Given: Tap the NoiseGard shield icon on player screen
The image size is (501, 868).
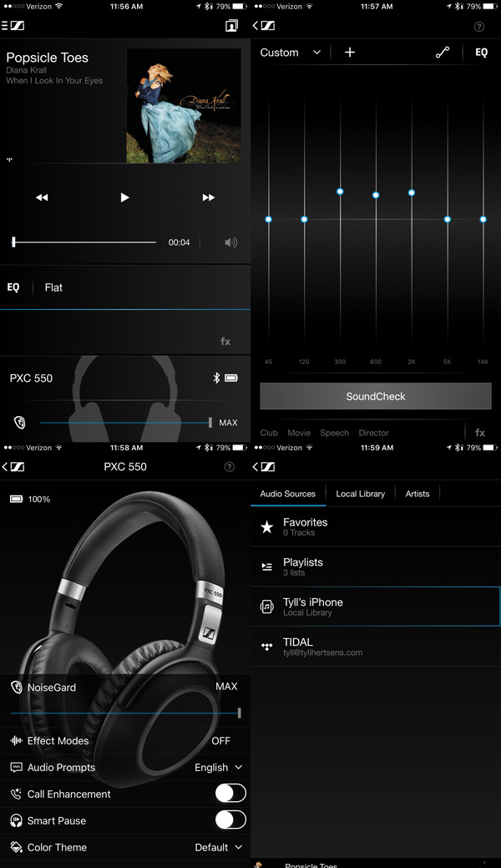Looking at the screenshot, I should [x=19, y=423].
